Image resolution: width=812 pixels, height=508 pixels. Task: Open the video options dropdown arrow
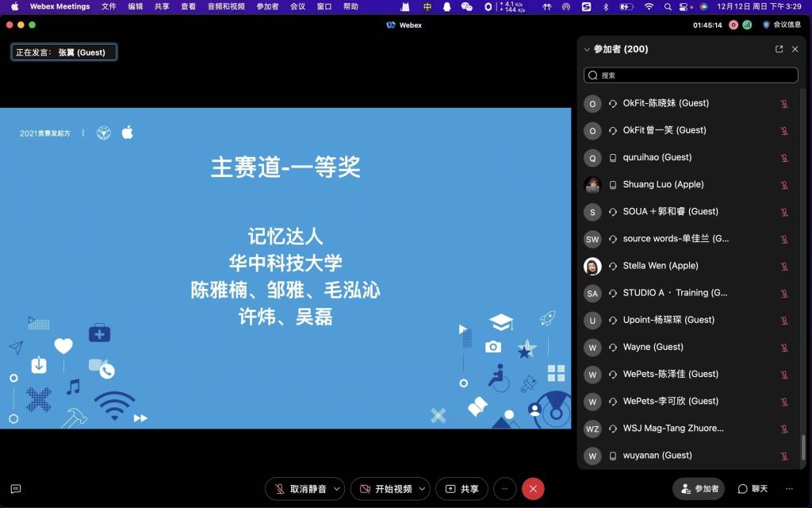423,489
